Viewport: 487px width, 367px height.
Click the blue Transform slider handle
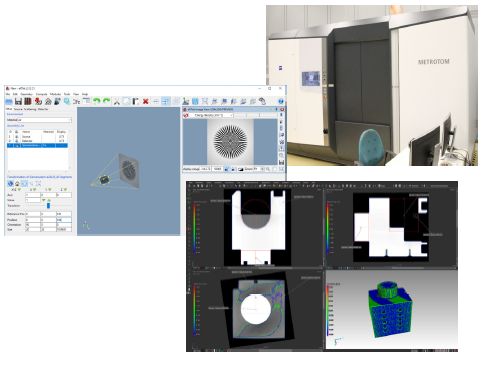click(48, 205)
